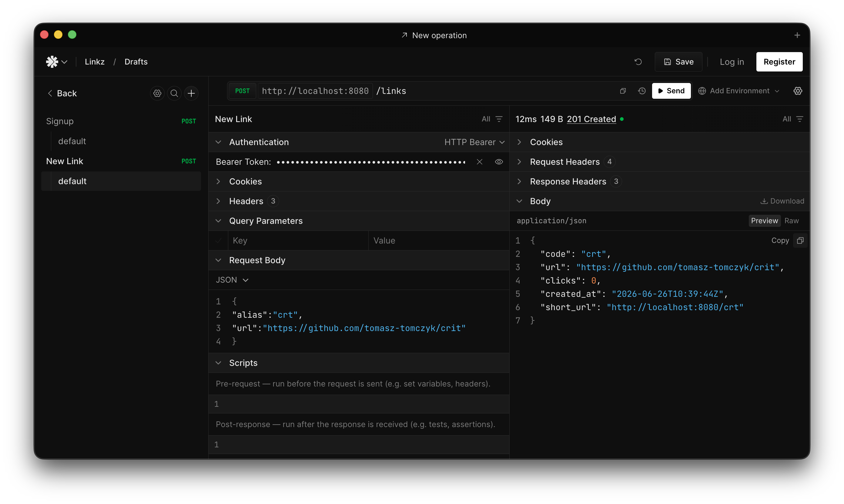Send the request

tap(671, 91)
